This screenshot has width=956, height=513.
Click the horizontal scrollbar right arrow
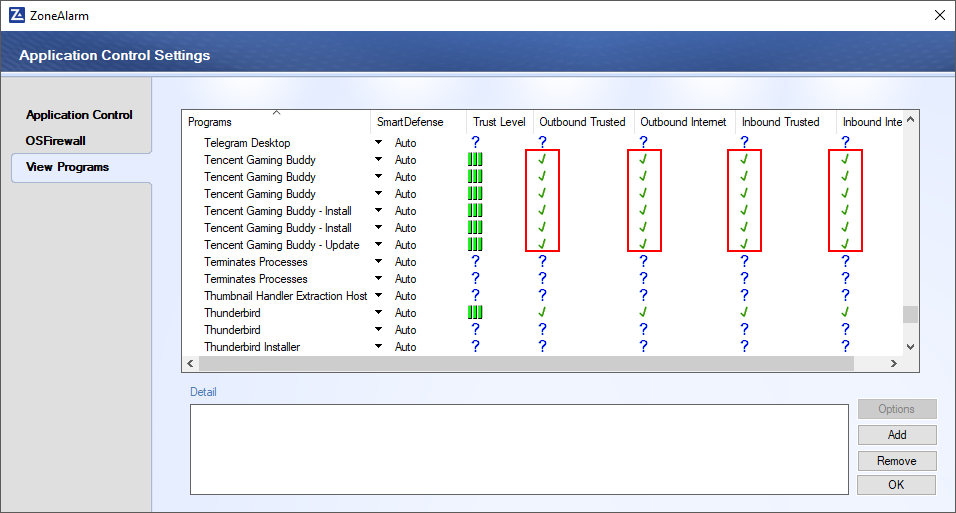894,364
